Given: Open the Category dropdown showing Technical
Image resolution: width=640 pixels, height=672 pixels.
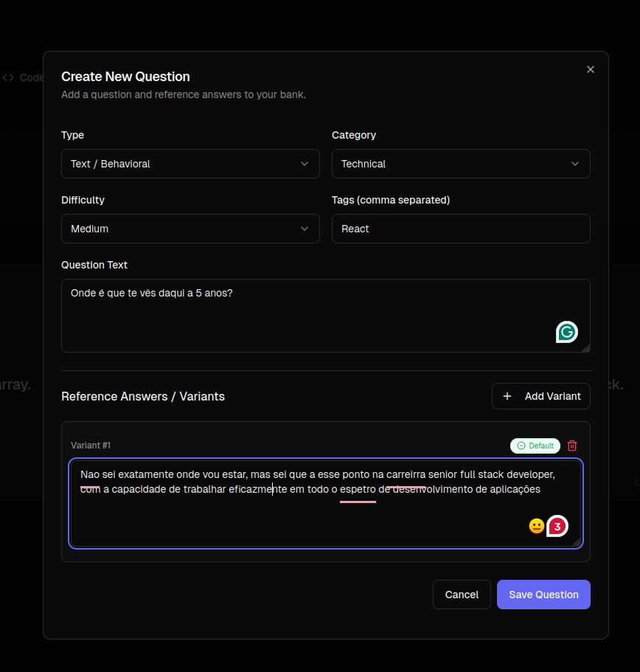Looking at the screenshot, I should tap(461, 164).
